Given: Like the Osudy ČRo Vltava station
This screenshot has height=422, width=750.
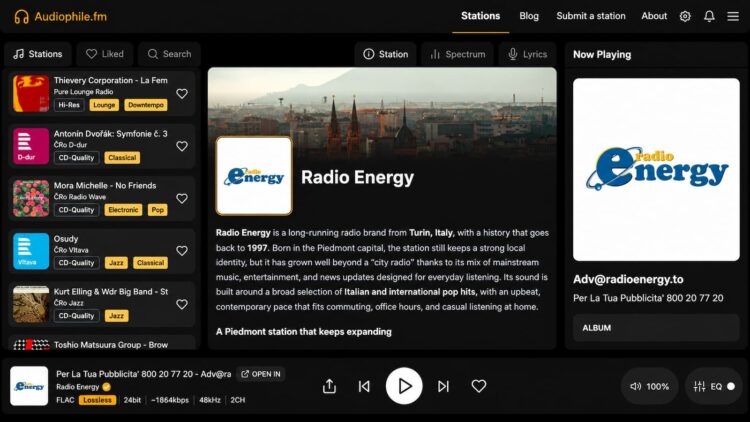Looking at the screenshot, I should 182,251.
